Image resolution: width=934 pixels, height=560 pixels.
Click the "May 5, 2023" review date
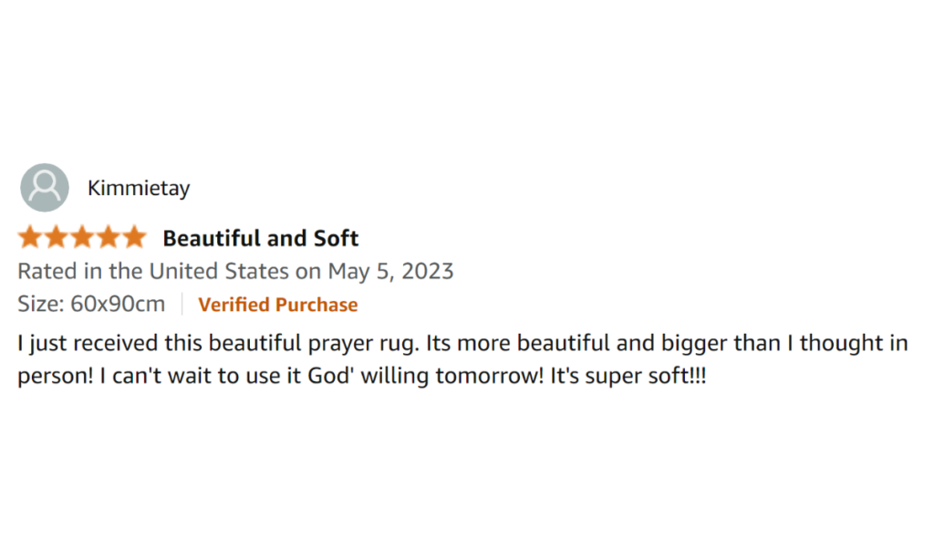[390, 272]
